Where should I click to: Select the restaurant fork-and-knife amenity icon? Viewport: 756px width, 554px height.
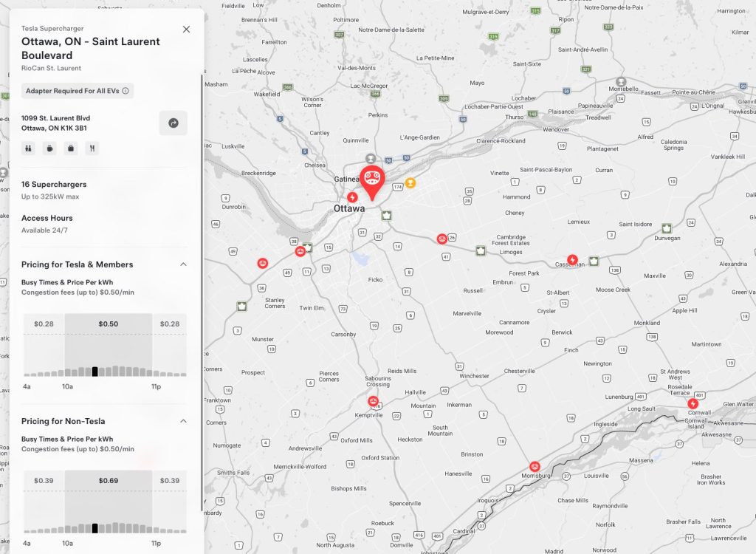click(x=92, y=148)
